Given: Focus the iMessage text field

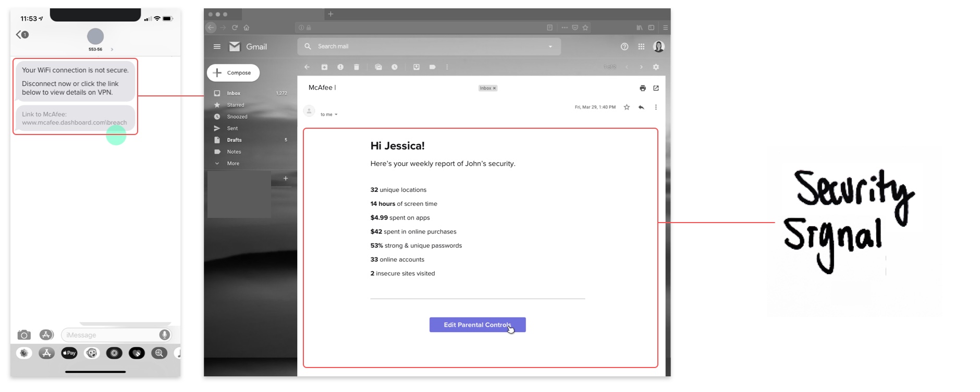Looking at the screenshot, I should (116, 335).
